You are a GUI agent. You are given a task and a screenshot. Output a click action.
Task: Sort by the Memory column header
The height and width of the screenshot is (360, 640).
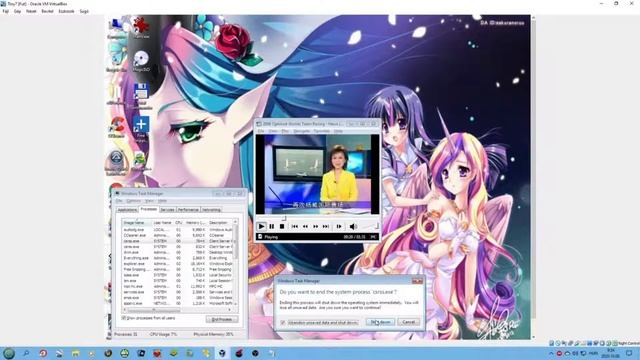[x=195, y=223]
